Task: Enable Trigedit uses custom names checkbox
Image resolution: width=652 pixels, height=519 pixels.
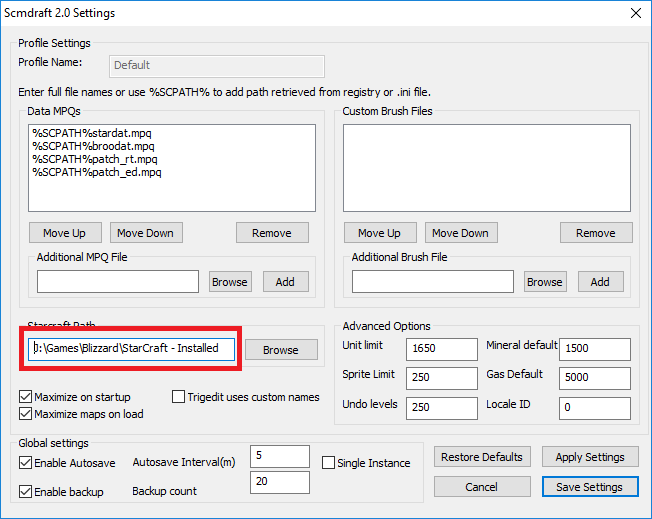Action: point(179,397)
